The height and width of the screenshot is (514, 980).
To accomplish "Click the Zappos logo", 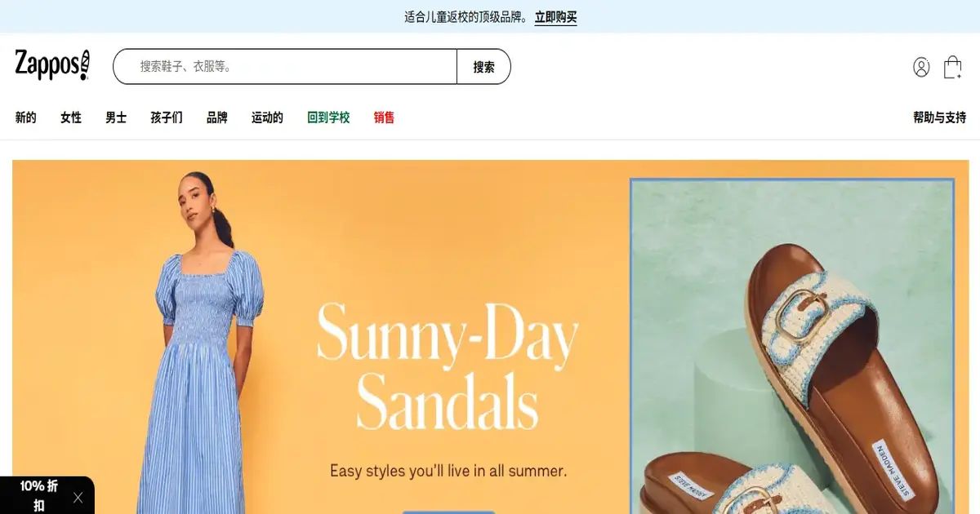I will tap(52, 65).
